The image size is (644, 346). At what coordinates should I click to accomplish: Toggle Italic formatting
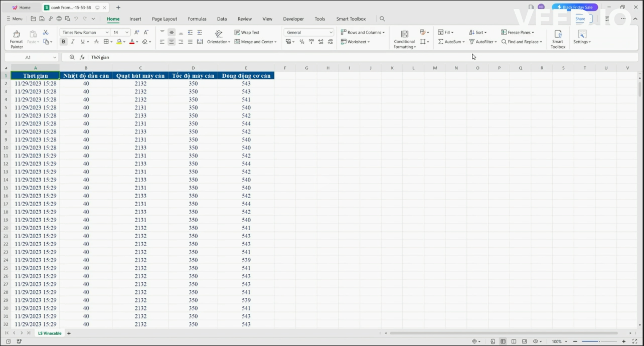pos(73,42)
